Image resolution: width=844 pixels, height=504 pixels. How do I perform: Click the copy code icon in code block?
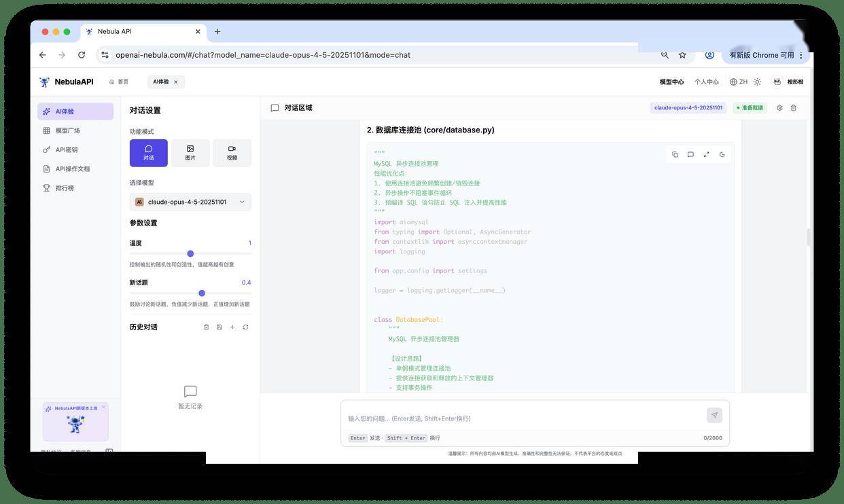coord(675,155)
